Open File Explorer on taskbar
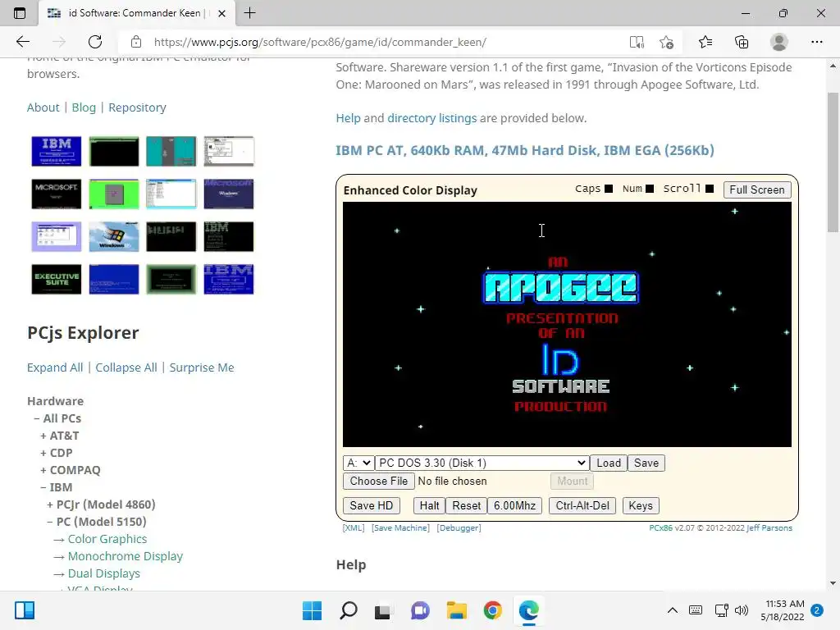 (456, 610)
